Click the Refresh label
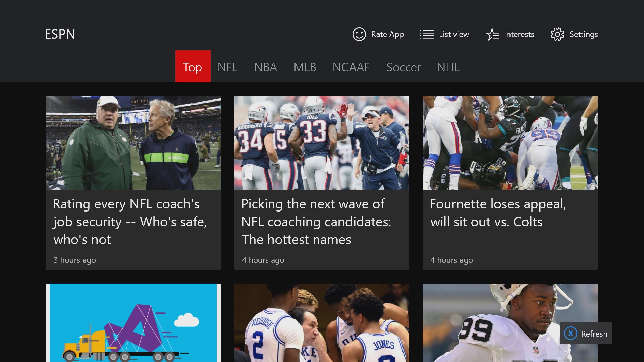Image resolution: width=644 pixels, height=362 pixels. pos(594,334)
